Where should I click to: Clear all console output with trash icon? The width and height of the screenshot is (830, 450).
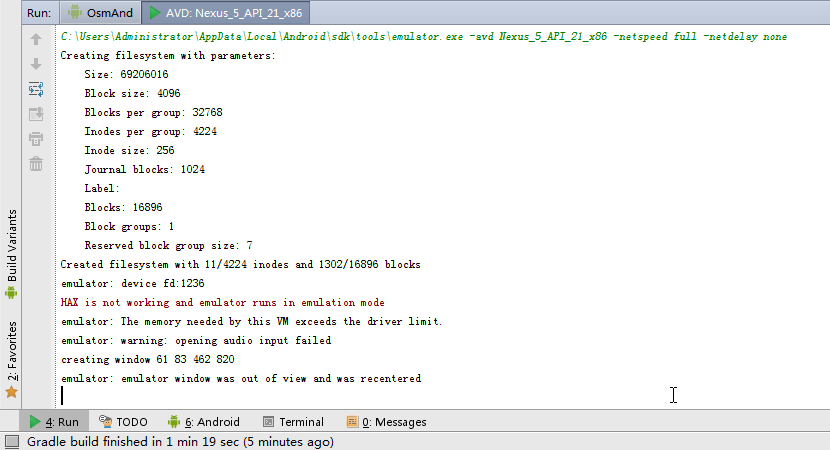(36, 164)
